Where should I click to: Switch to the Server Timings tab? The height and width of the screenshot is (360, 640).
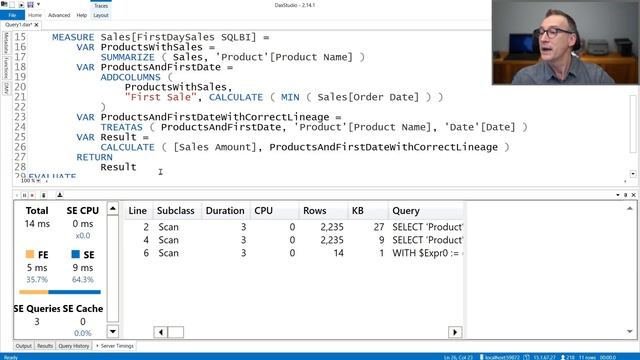pos(115,346)
